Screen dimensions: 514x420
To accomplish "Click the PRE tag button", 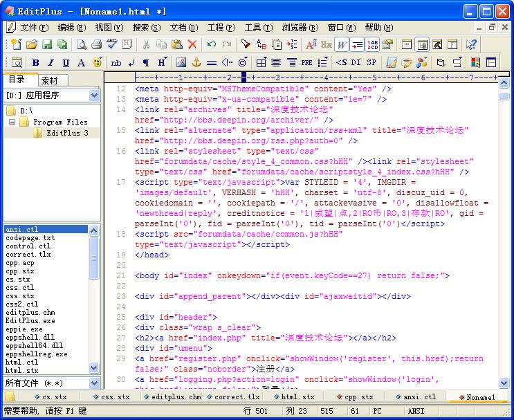I will pyautogui.click(x=307, y=62).
